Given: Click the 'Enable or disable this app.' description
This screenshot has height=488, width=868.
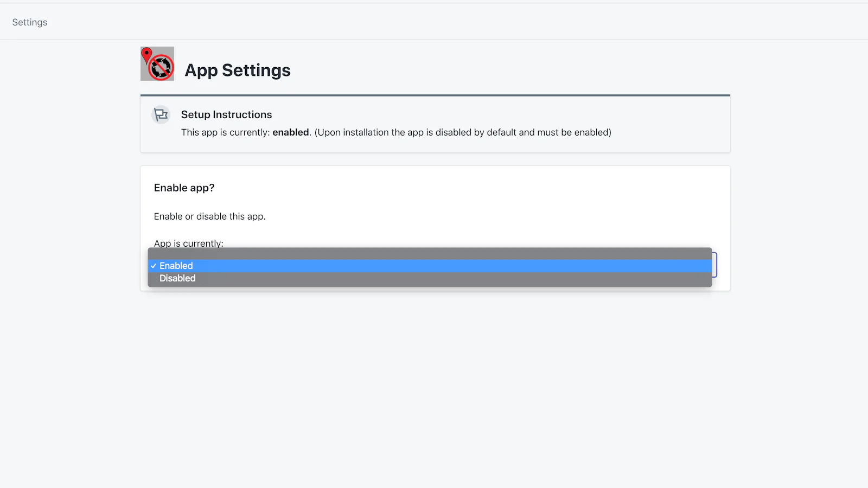Looking at the screenshot, I should 209,216.
